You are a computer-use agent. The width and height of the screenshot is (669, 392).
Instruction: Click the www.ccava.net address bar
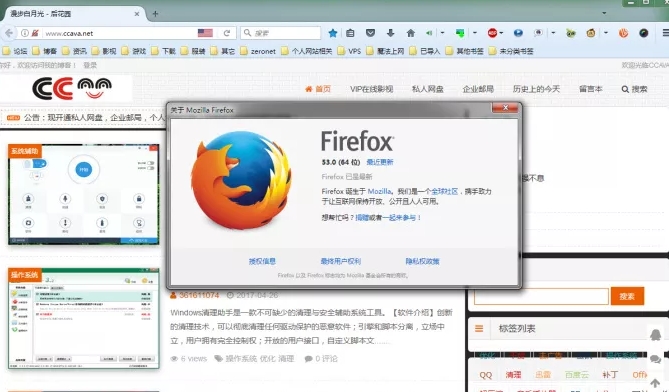tap(119, 33)
